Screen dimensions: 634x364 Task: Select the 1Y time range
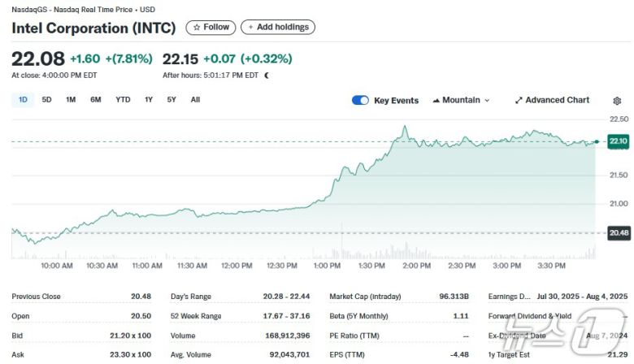click(149, 100)
